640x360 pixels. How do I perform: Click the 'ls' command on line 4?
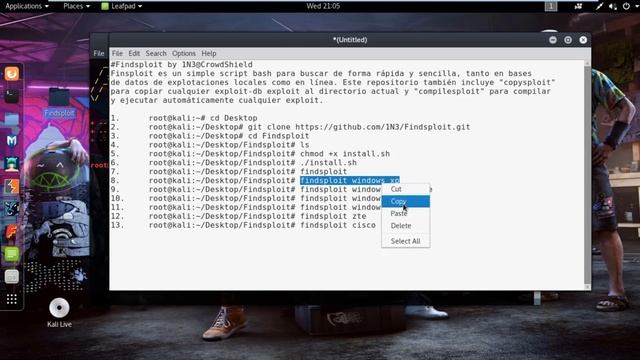click(x=304, y=145)
